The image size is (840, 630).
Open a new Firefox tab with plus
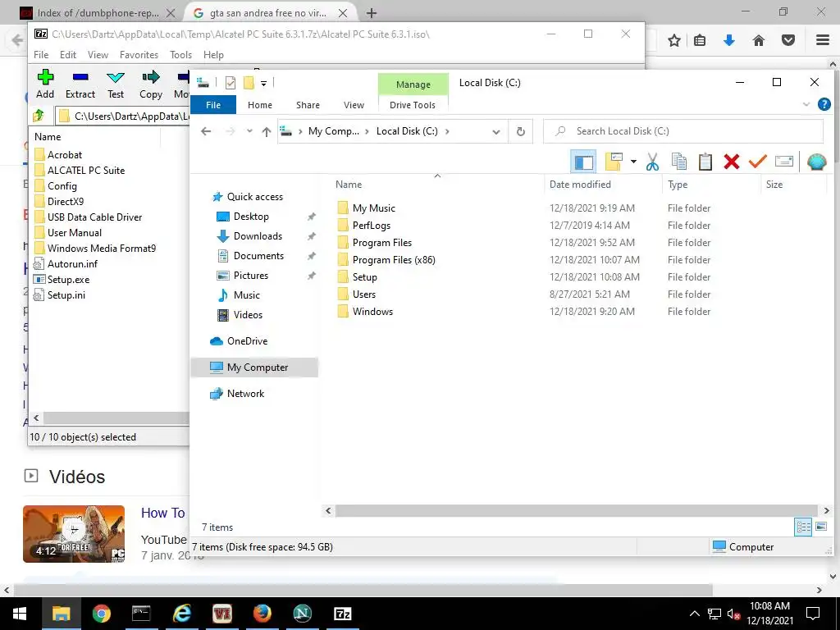(x=372, y=13)
